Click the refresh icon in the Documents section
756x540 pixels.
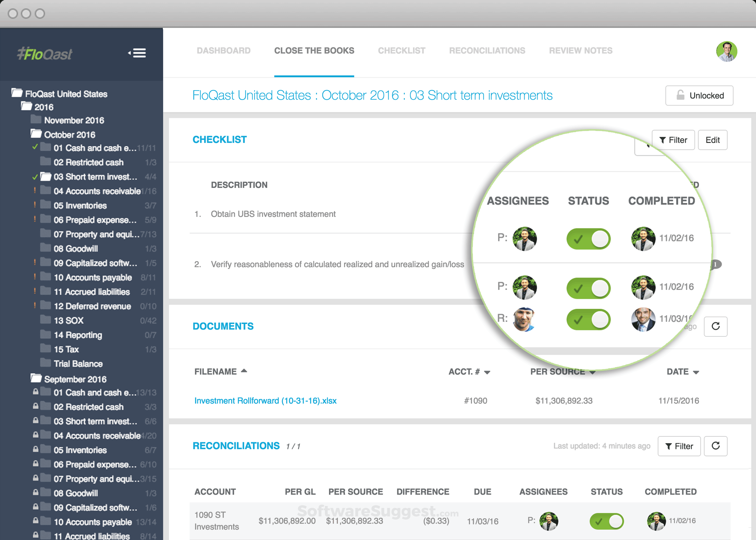[x=715, y=326]
